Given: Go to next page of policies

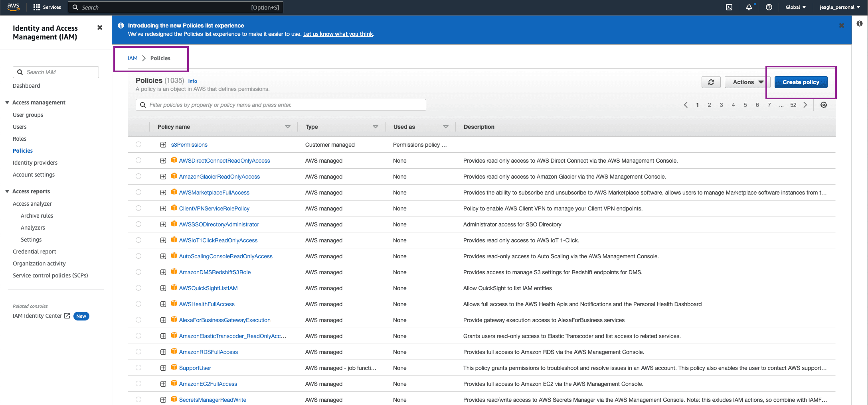Looking at the screenshot, I should click(x=805, y=105).
